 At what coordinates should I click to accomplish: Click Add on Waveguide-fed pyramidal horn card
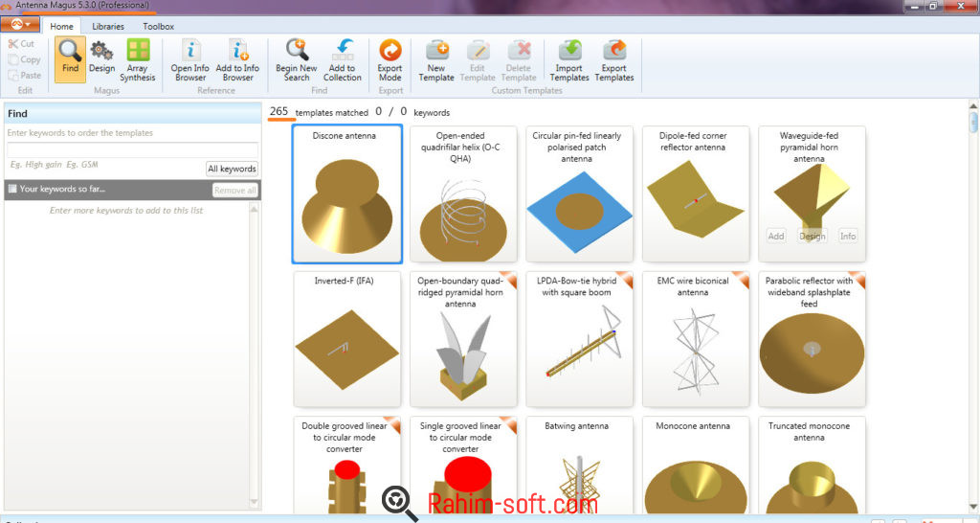(x=776, y=236)
